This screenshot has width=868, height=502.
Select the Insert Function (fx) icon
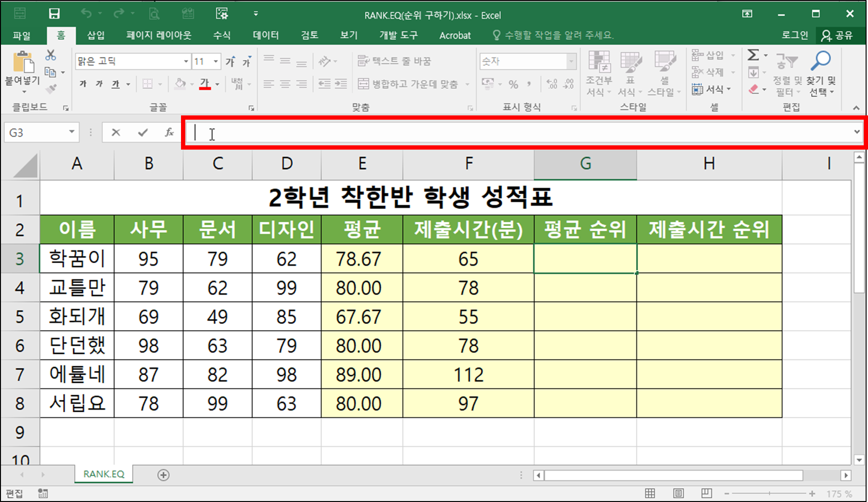(169, 133)
